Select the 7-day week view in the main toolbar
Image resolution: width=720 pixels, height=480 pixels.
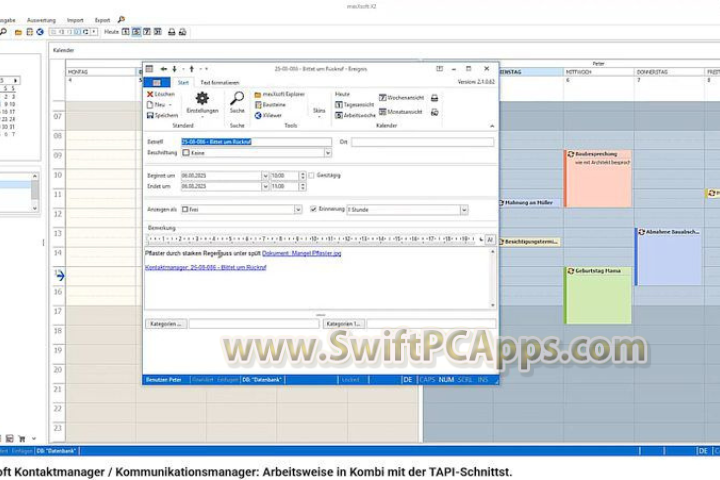[147, 32]
